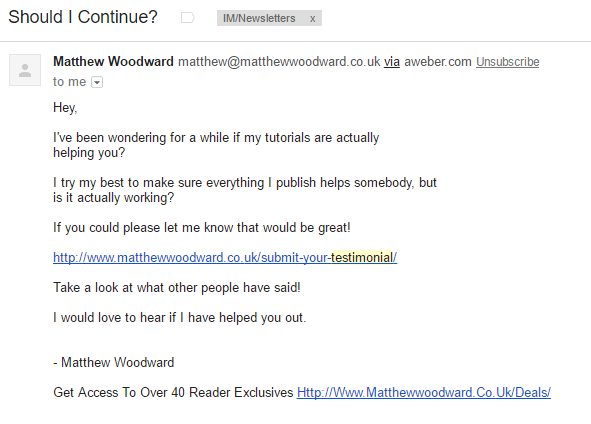
Task: Open the submit-your-testimonial link
Action: click(225, 257)
